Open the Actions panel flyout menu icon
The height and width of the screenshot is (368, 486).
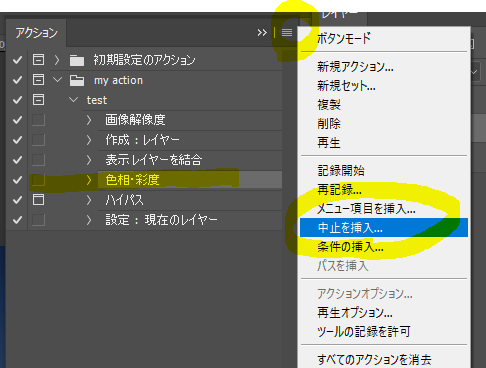point(287,32)
